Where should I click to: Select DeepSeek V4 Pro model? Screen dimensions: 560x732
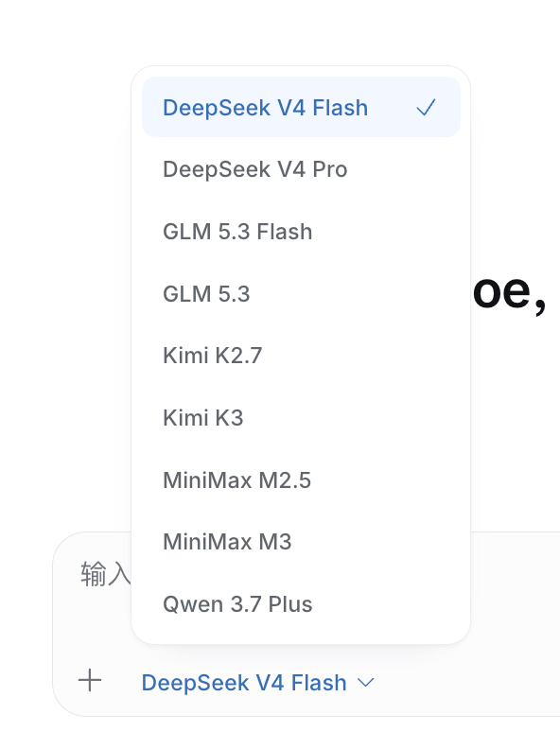tap(301, 169)
